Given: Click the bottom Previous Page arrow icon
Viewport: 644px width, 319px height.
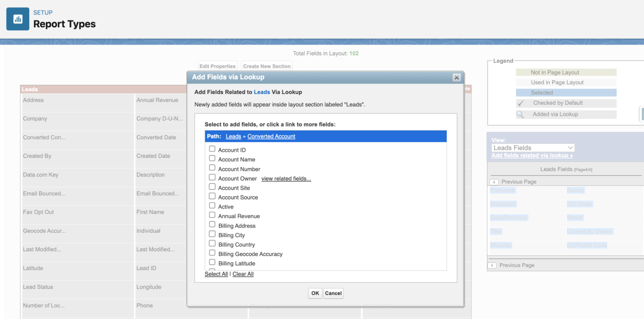Looking at the screenshot, I should tap(492, 266).
